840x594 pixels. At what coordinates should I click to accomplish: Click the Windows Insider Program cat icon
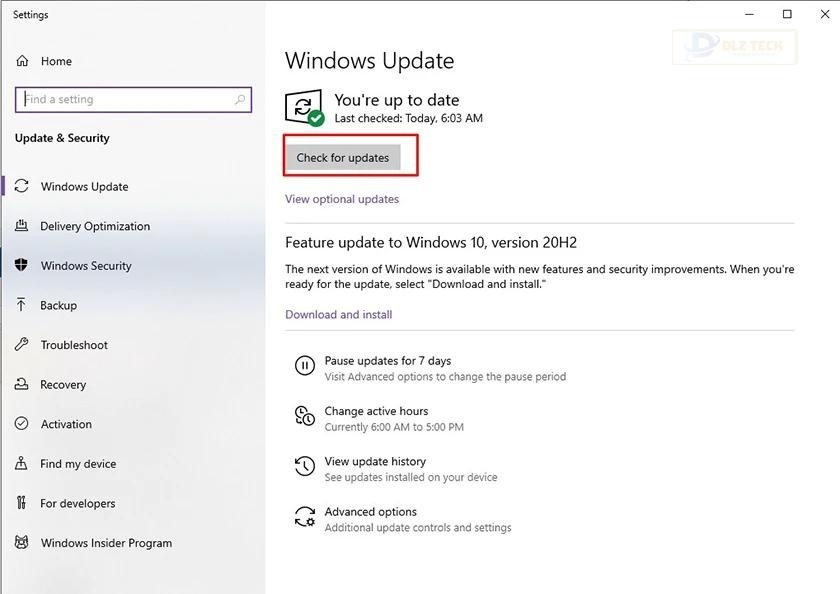[21, 543]
